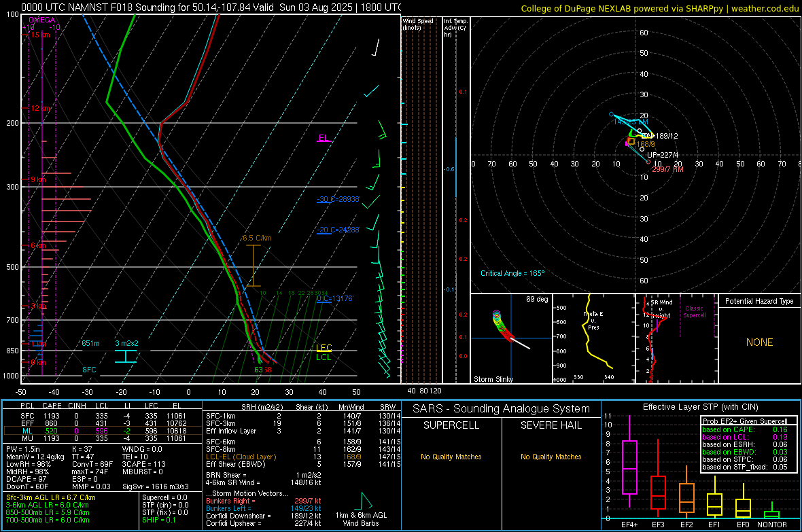Open the Theta-E v. Pres inset
This screenshot has height=532, width=802.
[x=594, y=338]
